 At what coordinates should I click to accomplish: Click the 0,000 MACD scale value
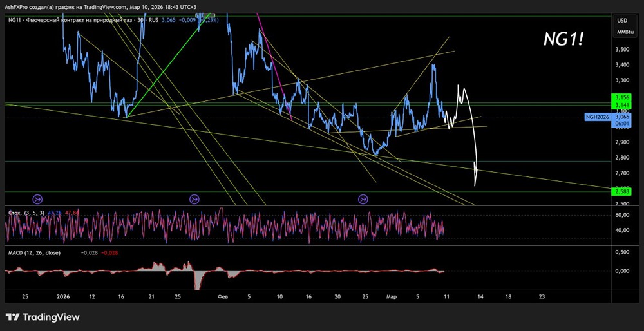tap(623, 271)
